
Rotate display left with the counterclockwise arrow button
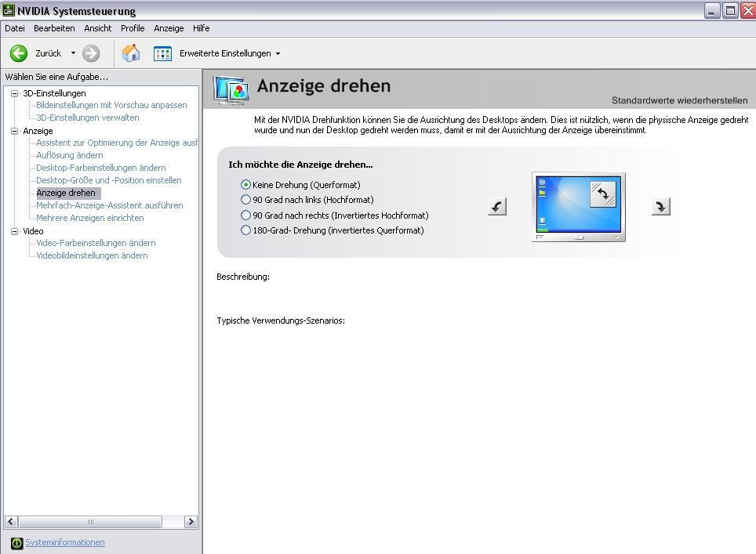point(496,207)
